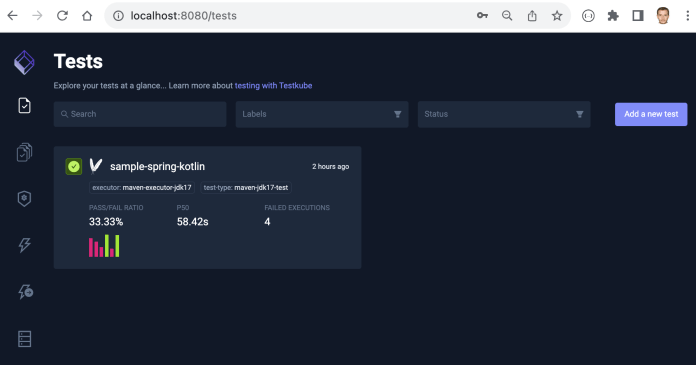Click the execution history bar chart

(104, 246)
